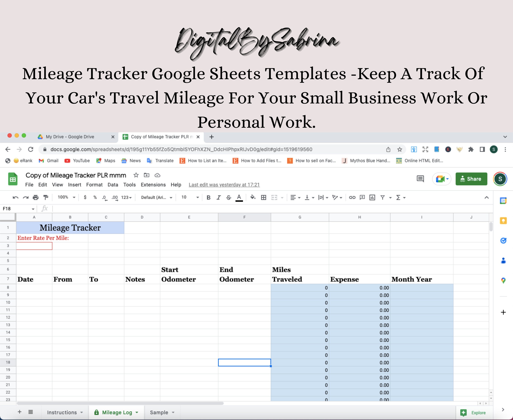This screenshot has width=513, height=420.
Task: Click the green Share button
Action: pyautogui.click(x=471, y=179)
